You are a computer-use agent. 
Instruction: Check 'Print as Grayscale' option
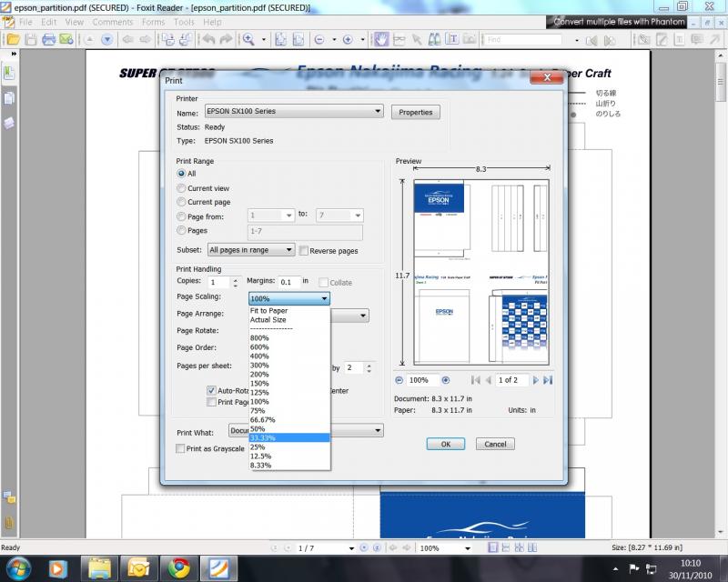click(x=180, y=448)
